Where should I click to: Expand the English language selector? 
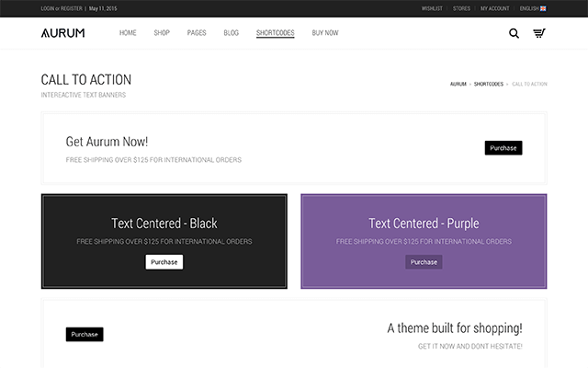pos(533,8)
